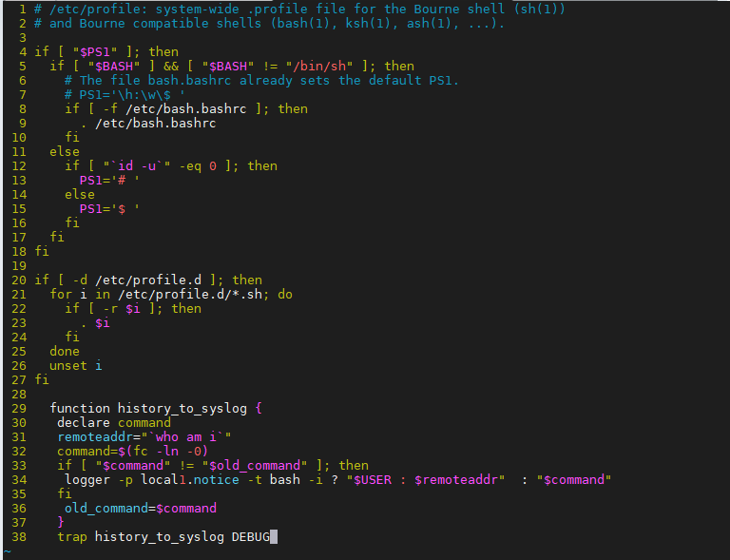Click 'unset i' on line 26

click(75, 366)
